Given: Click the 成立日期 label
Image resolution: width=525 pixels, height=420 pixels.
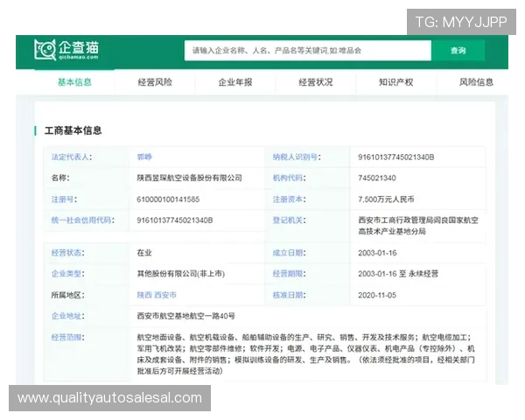Looking at the screenshot, I should pyautogui.click(x=289, y=253).
